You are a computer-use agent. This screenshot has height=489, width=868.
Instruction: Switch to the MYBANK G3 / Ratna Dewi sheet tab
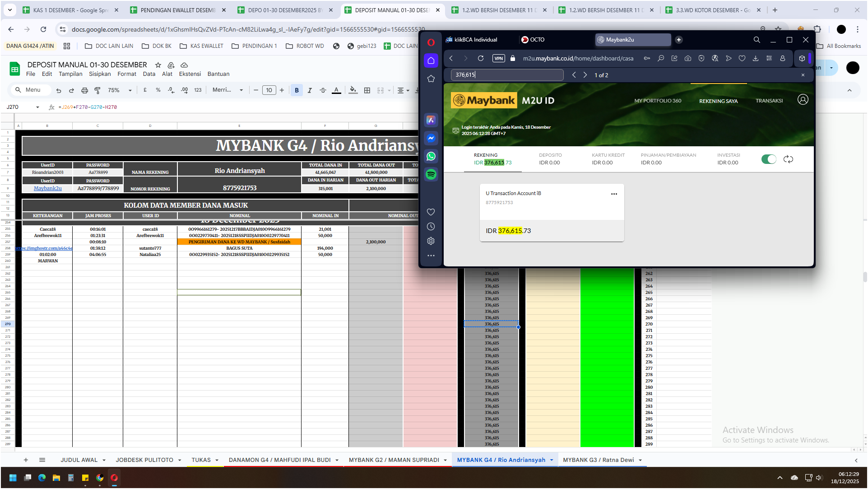coord(598,460)
